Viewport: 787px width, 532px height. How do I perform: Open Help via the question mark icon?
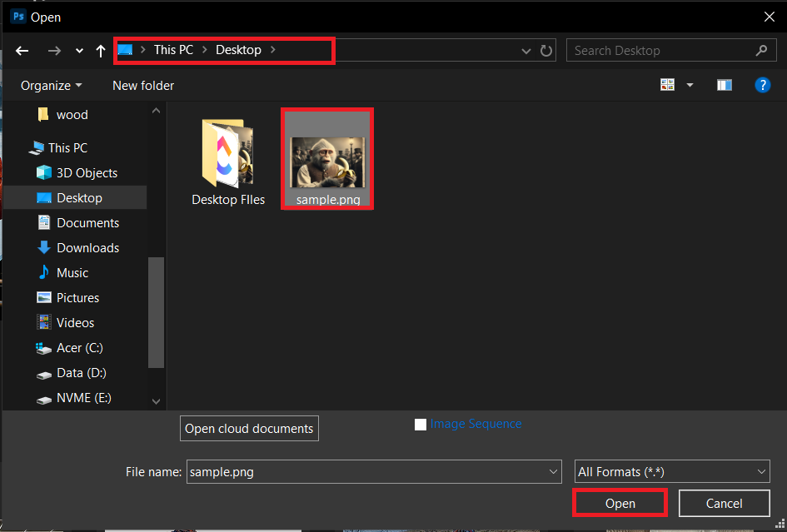click(763, 84)
